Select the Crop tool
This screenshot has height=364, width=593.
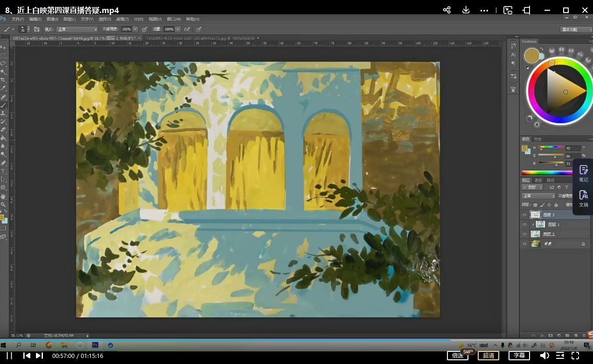click(x=3, y=80)
